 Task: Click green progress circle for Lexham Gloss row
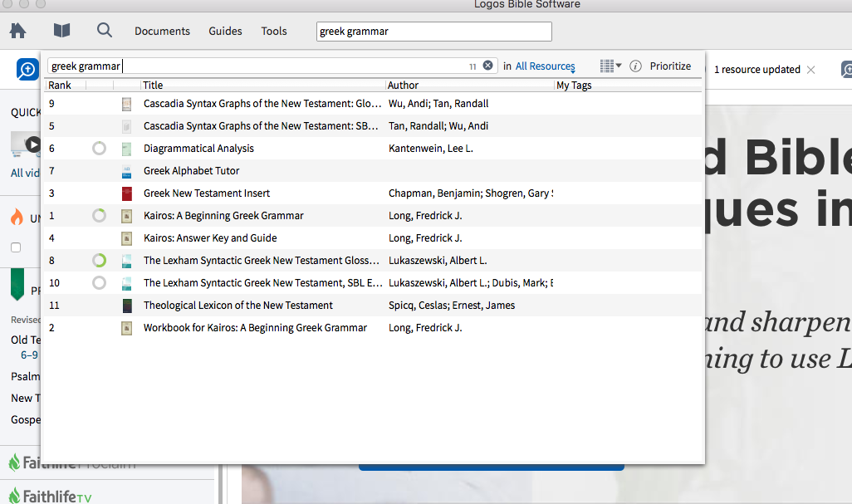(x=99, y=261)
